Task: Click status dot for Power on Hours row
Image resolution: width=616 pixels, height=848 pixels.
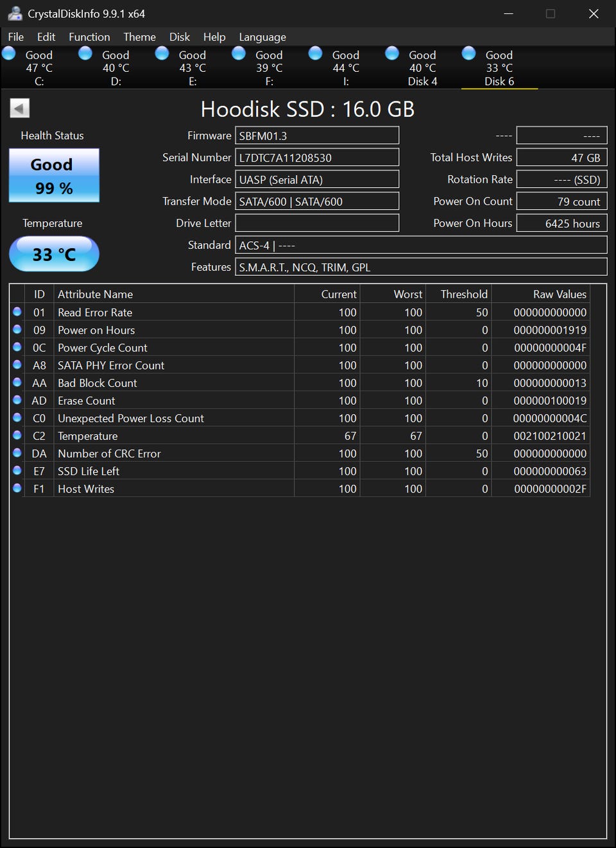Action: pyautogui.click(x=17, y=330)
